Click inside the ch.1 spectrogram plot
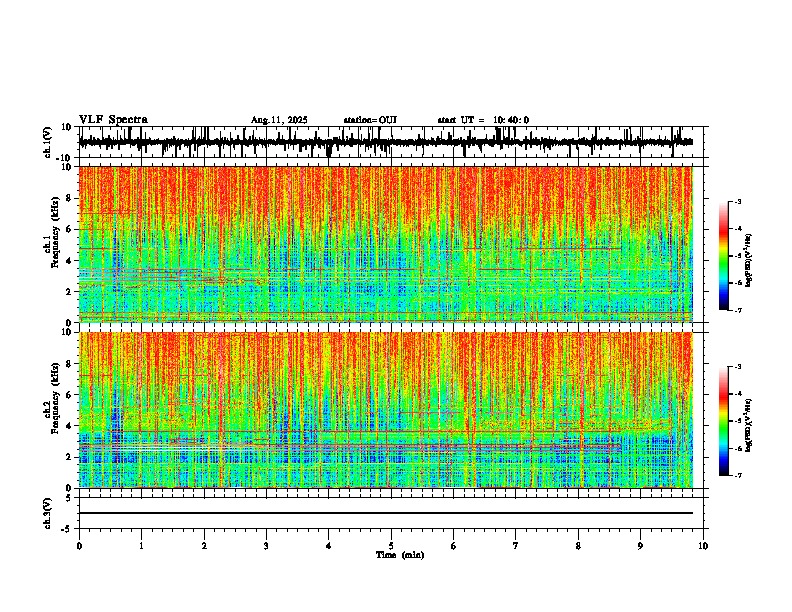Screen dimensions: 792x612 pos(386,244)
